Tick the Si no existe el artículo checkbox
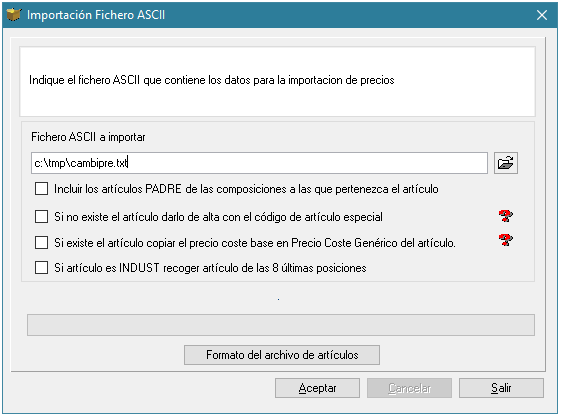The image size is (562, 418). 42,217
